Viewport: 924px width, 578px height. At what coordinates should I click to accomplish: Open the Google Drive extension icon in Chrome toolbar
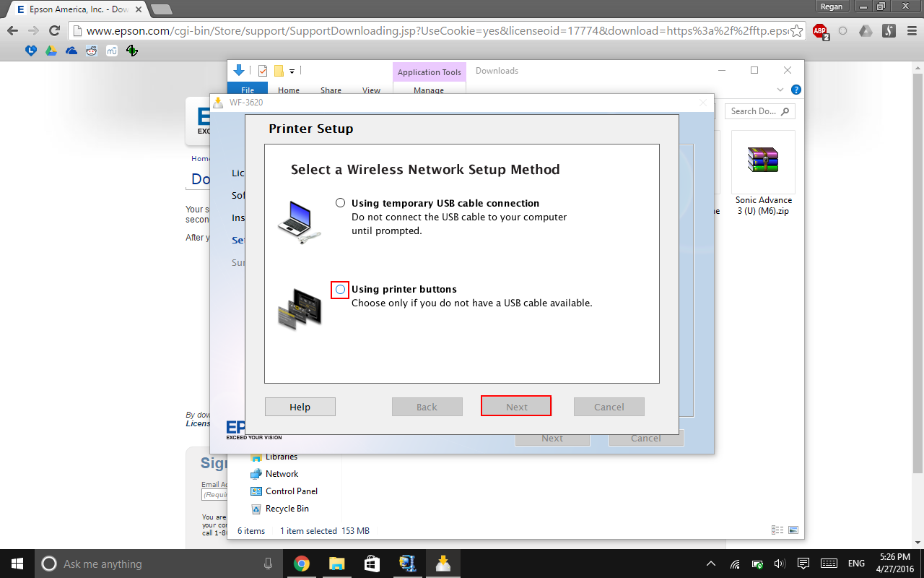click(x=866, y=31)
